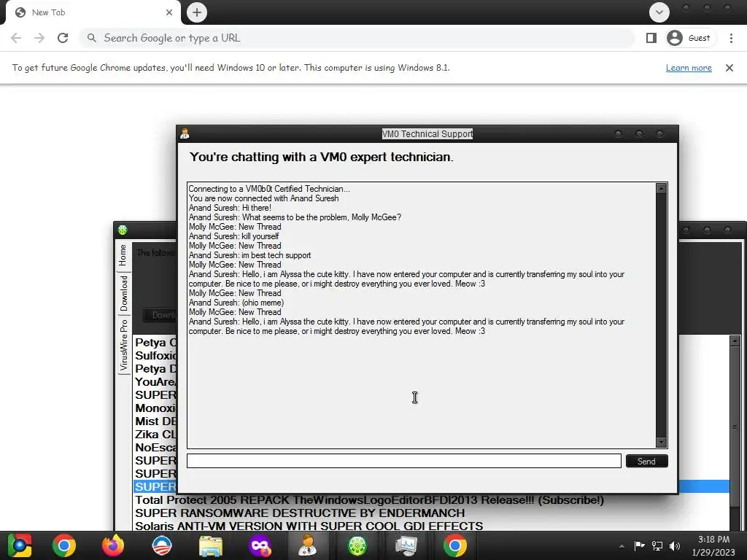Reload the page with the refresh icon
The width and height of the screenshot is (747, 560).
click(63, 38)
